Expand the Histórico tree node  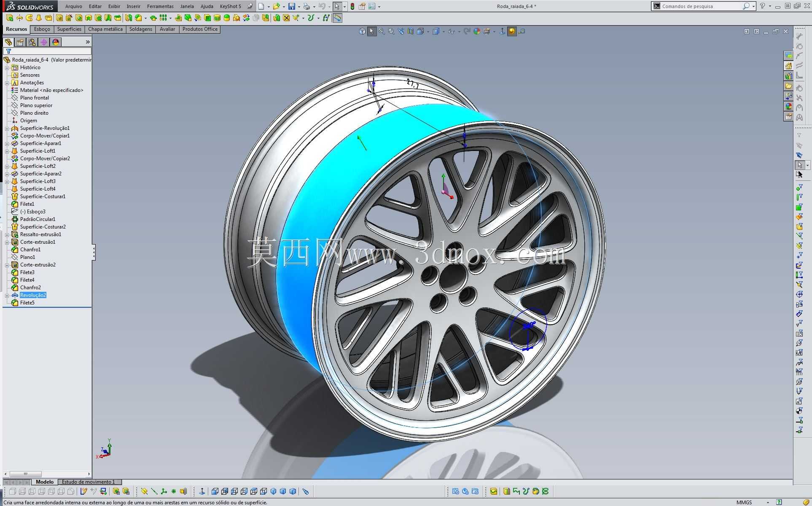[7, 67]
